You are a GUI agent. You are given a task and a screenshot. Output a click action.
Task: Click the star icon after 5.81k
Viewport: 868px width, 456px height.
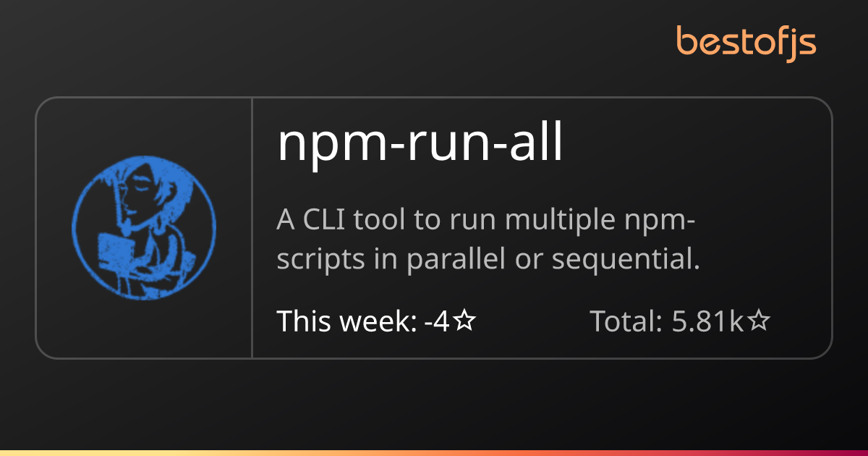point(758,321)
